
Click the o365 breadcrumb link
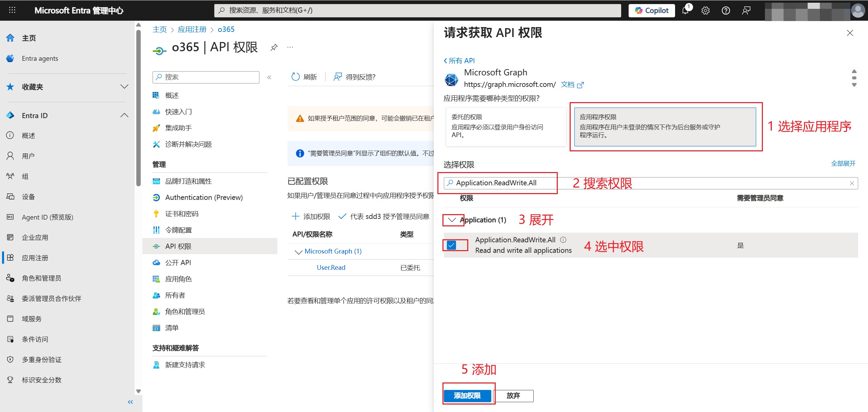(226, 30)
